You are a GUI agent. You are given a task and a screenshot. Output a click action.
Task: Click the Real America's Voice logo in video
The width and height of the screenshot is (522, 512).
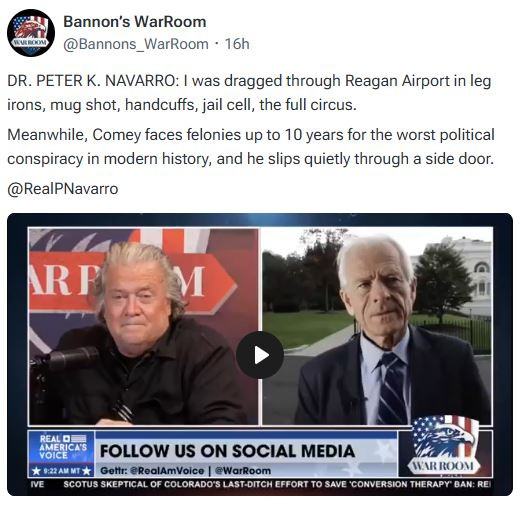62,447
